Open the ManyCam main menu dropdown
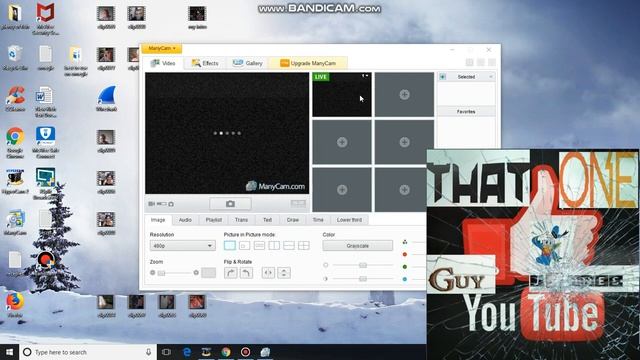This screenshot has height=360, width=640. coord(162,49)
